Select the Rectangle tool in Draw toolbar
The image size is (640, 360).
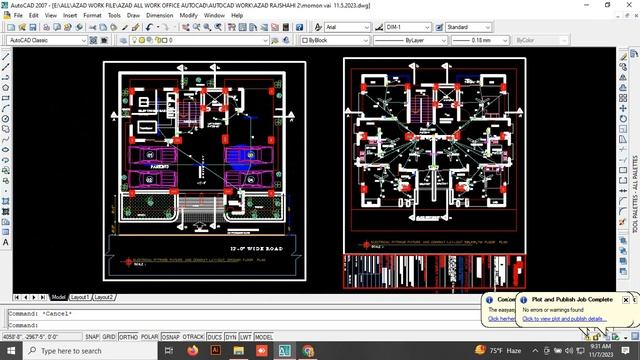point(6,98)
